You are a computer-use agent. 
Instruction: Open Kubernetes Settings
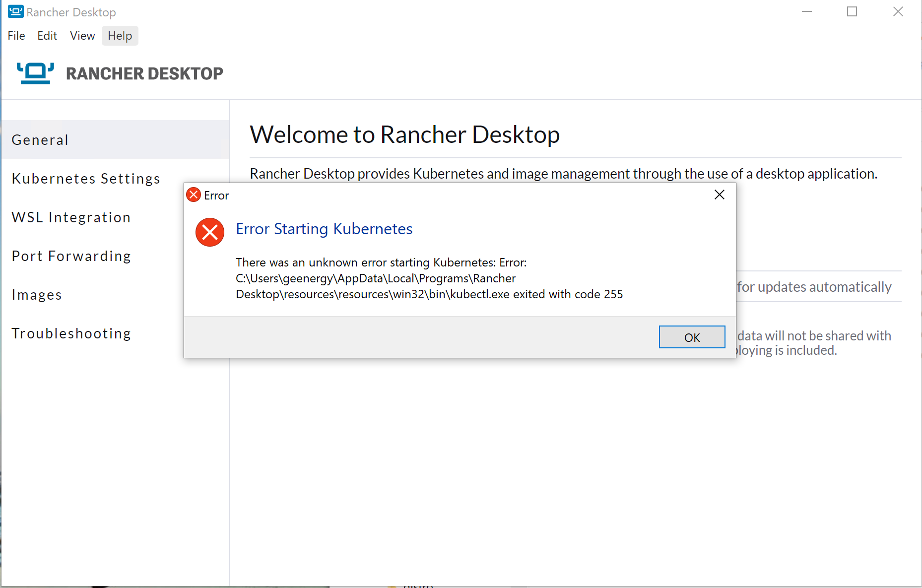[x=85, y=178]
